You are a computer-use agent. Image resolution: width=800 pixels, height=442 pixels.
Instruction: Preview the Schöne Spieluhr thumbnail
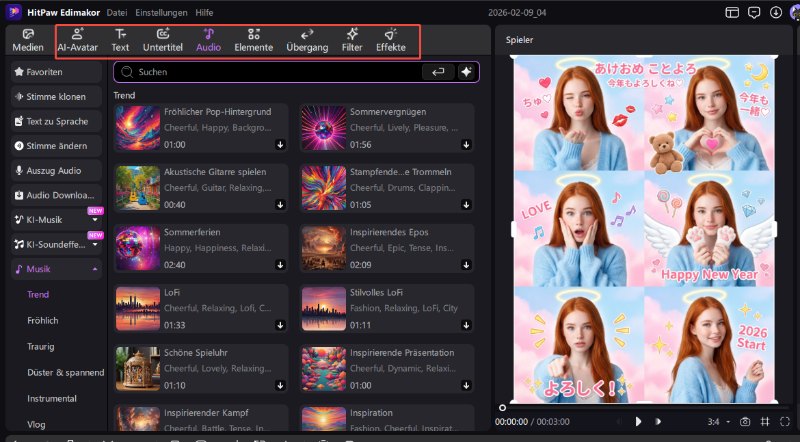pyautogui.click(x=138, y=369)
